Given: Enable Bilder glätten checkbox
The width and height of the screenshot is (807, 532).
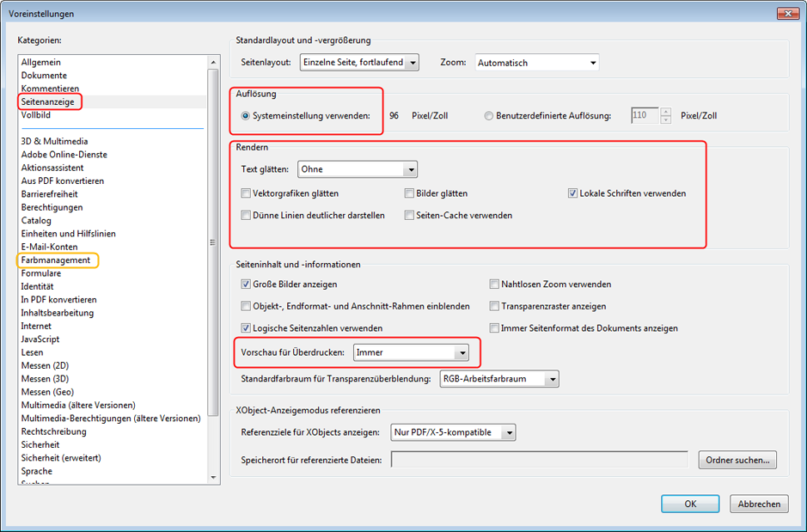Looking at the screenshot, I should pos(409,193).
